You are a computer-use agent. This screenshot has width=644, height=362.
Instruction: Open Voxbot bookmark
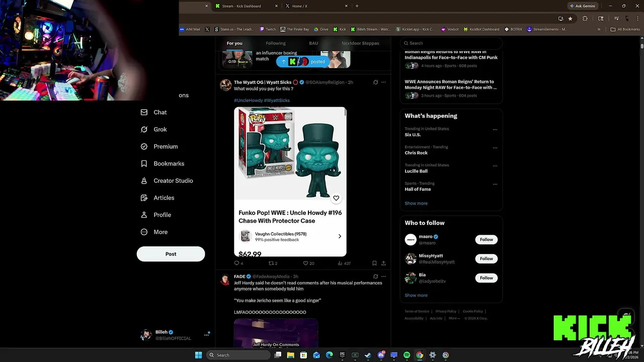click(x=450, y=29)
